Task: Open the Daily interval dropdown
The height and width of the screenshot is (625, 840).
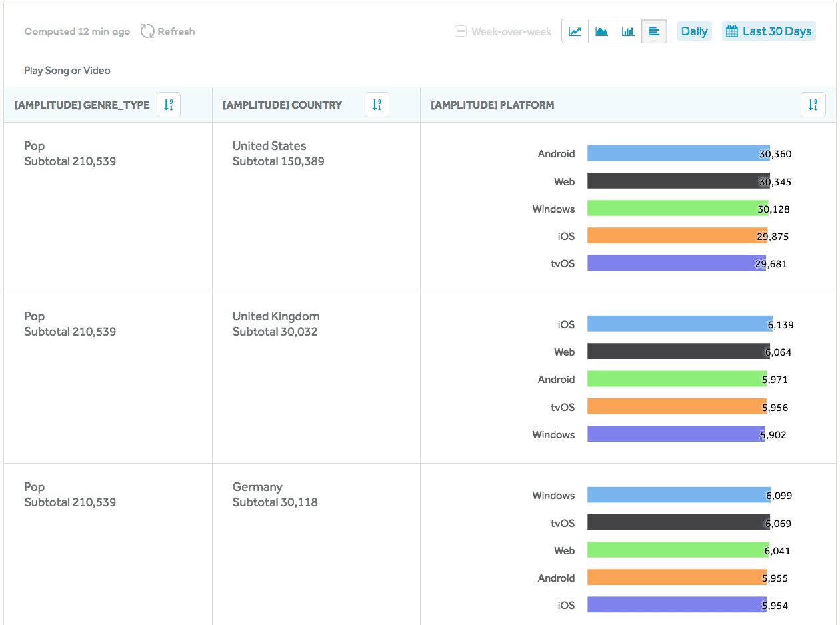Action: [694, 31]
